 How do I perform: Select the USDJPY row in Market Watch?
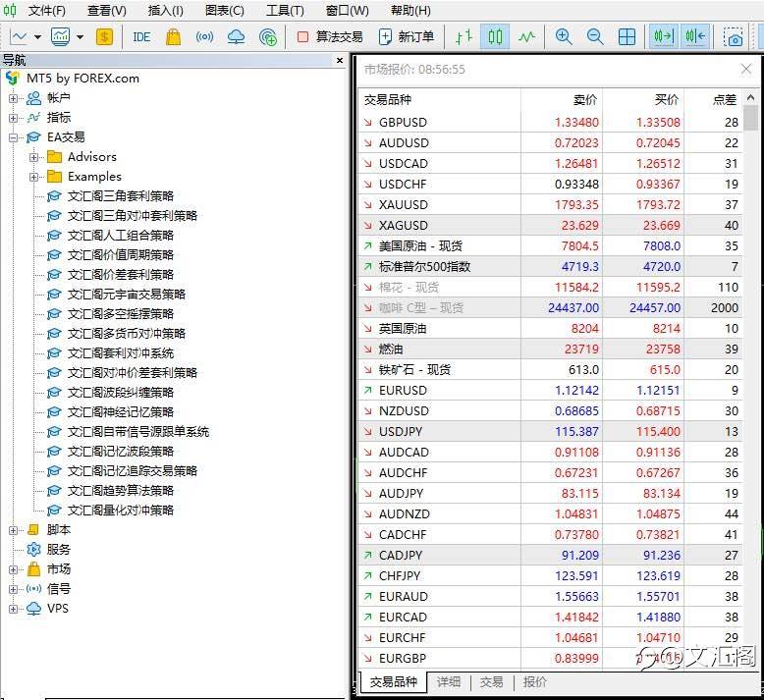(x=550, y=432)
